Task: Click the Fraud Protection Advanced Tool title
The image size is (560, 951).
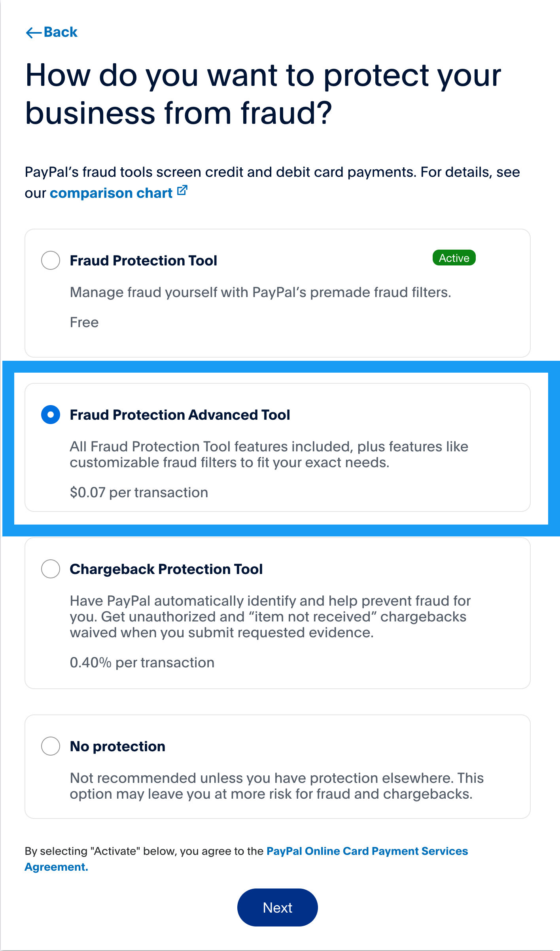Action: tap(180, 415)
